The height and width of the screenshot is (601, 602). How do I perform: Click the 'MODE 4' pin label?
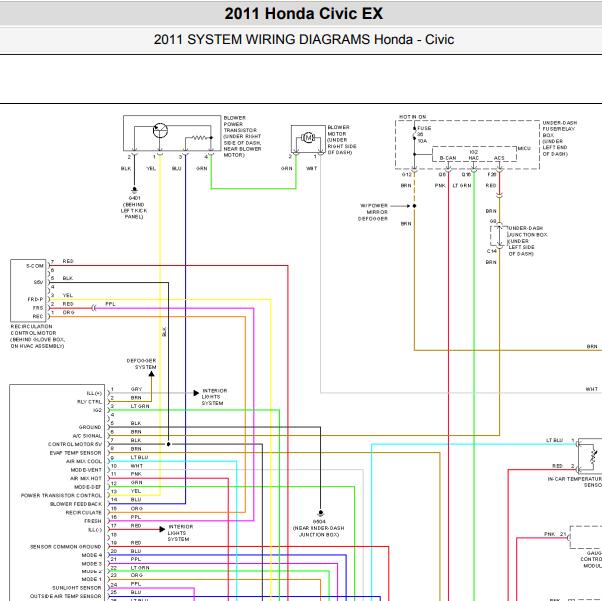pyautogui.click(x=92, y=555)
